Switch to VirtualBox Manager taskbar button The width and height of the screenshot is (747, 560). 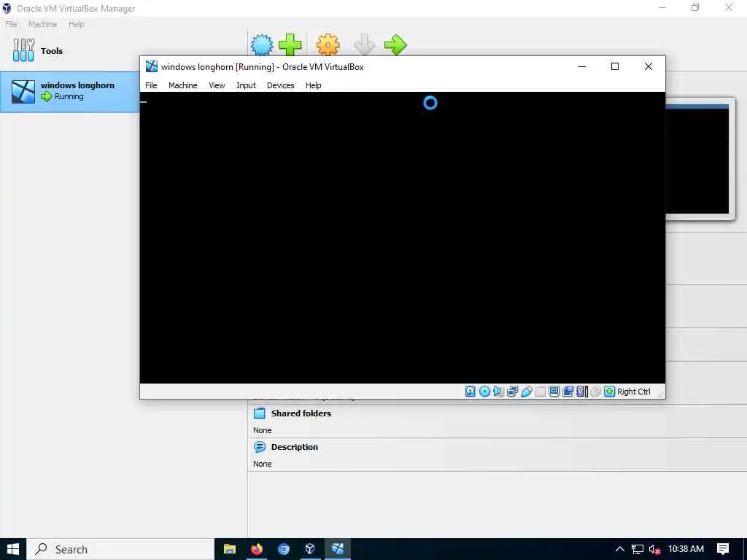(x=310, y=549)
